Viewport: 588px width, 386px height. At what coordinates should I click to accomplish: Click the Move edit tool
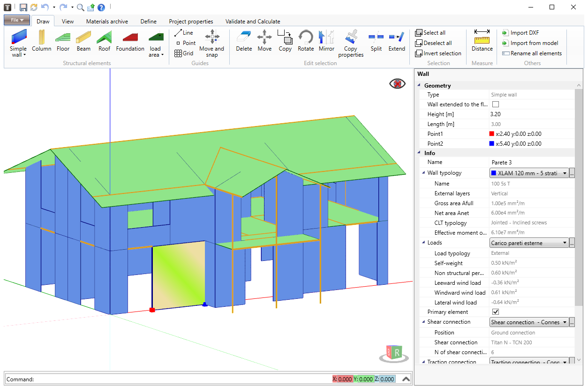[264, 41]
